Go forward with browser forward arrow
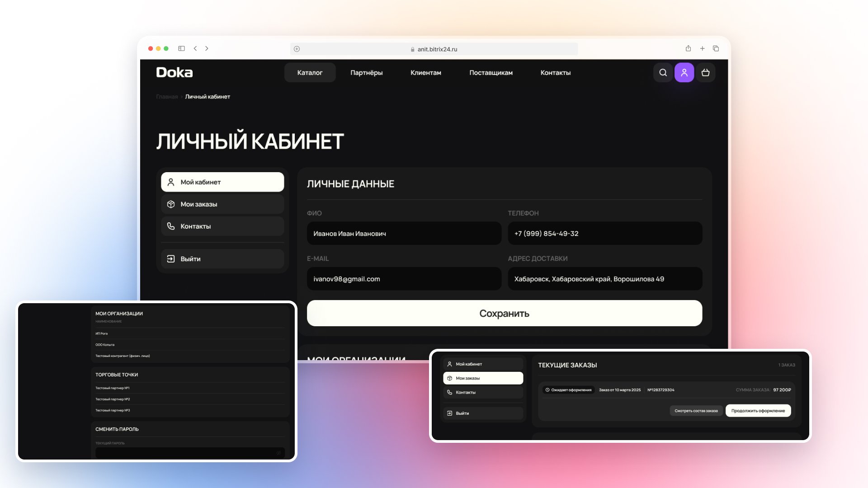Image resolution: width=868 pixels, height=488 pixels. pos(207,48)
